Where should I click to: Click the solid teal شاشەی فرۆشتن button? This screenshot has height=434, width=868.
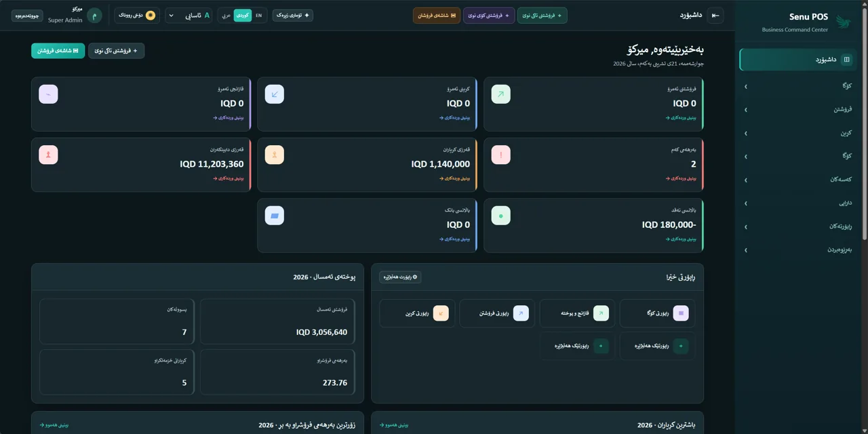(x=58, y=51)
